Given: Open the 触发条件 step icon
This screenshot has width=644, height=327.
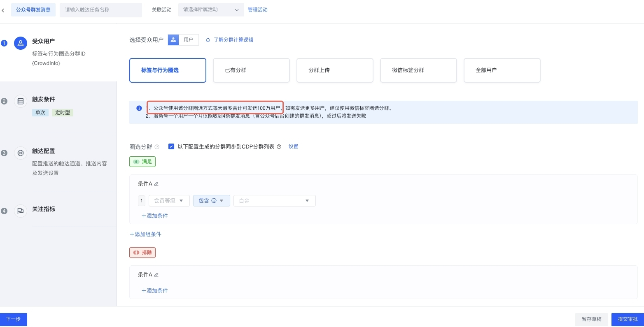Looking at the screenshot, I should (x=21, y=101).
